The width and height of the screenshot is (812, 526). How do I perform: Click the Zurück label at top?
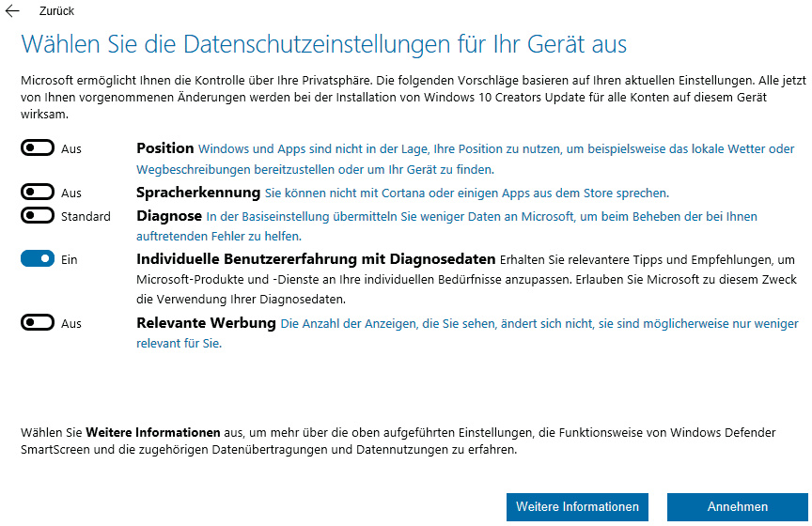click(x=56, y=11)
